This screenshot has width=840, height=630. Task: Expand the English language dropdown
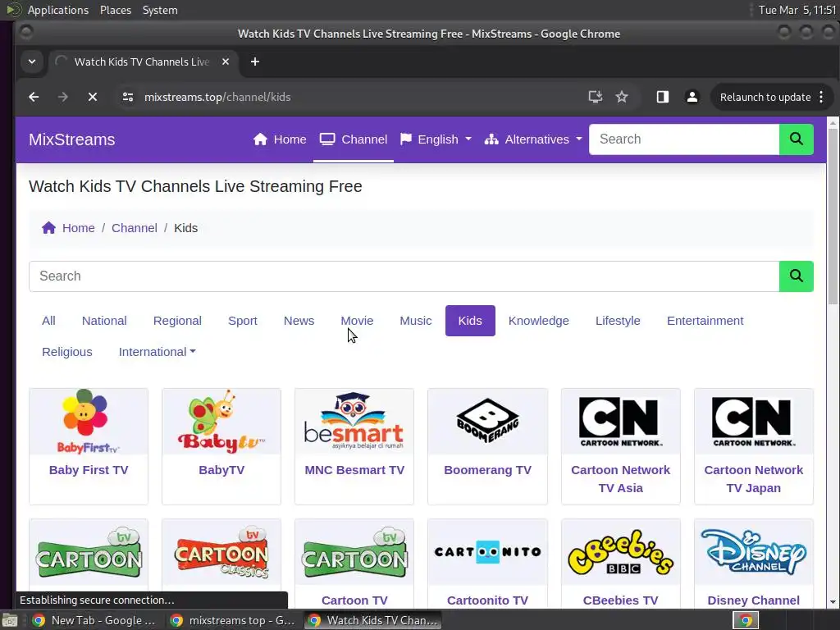pos(436,139)
